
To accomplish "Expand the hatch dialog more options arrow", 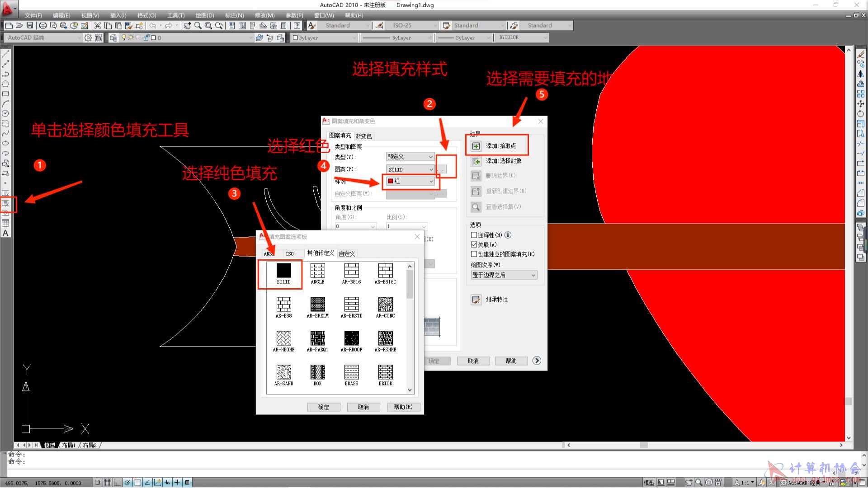I will click(x=537, y=361).
